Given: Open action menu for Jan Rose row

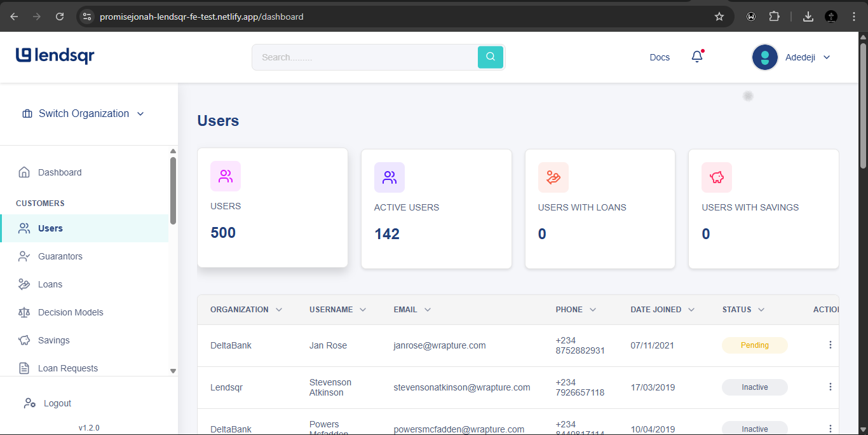Looking at the screenshot, I should (830, 345).
